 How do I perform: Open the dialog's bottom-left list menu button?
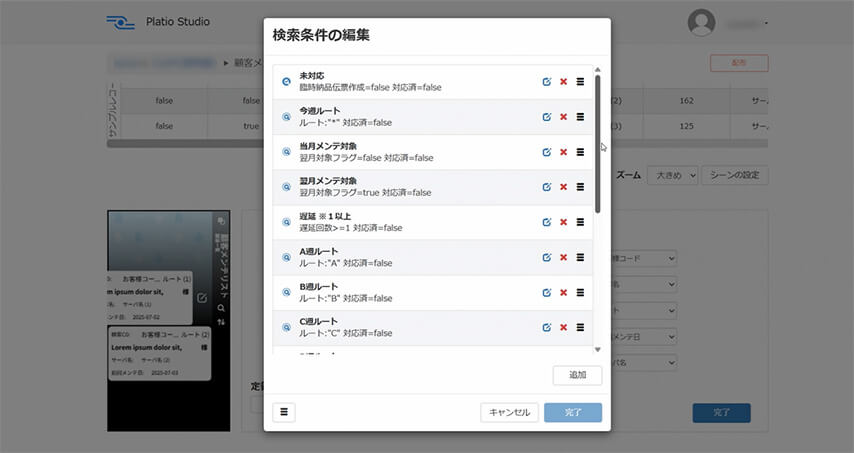tap(284, 412)
